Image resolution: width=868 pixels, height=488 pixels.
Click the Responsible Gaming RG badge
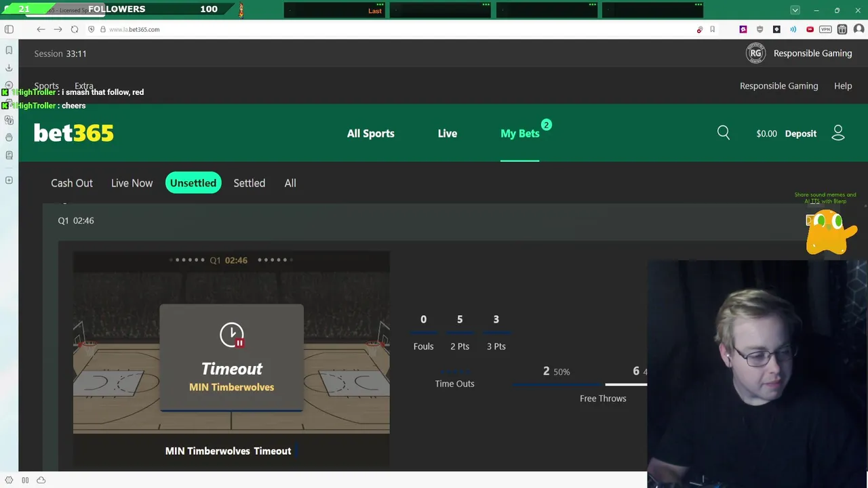[x=755, y=53]
